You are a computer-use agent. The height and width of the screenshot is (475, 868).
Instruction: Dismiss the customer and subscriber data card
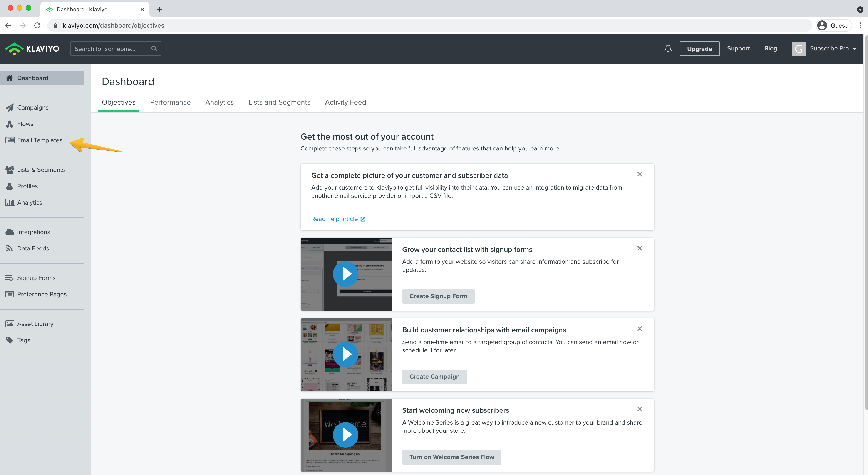click(640, 174)
